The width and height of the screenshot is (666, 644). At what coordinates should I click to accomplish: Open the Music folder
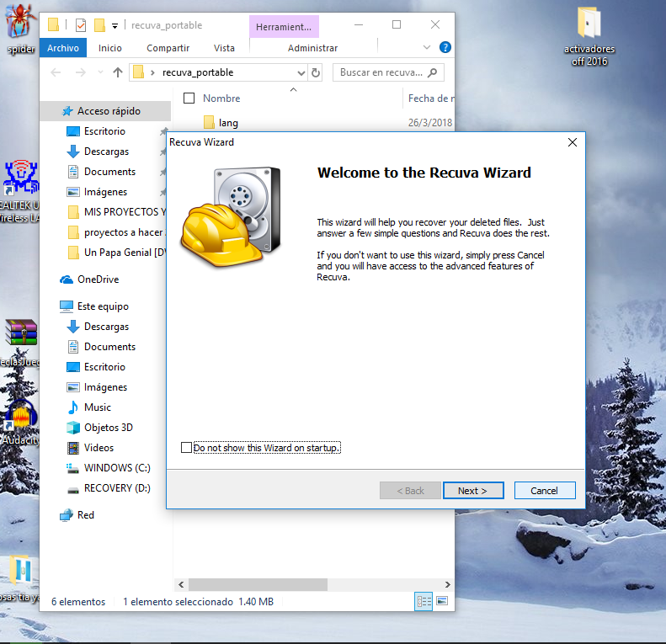(98, 407)
